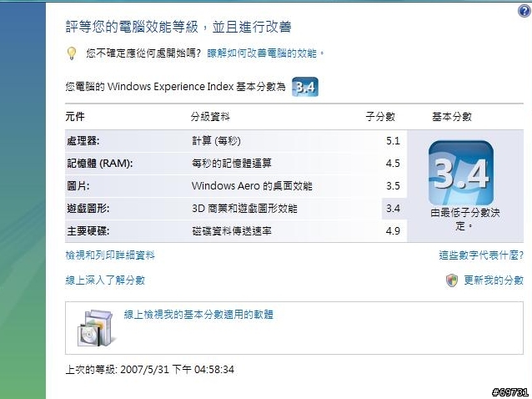Click 3D 商業和遊戲圖形效能 text
Screen dimensions: 532x399
[x=244, y=208]
